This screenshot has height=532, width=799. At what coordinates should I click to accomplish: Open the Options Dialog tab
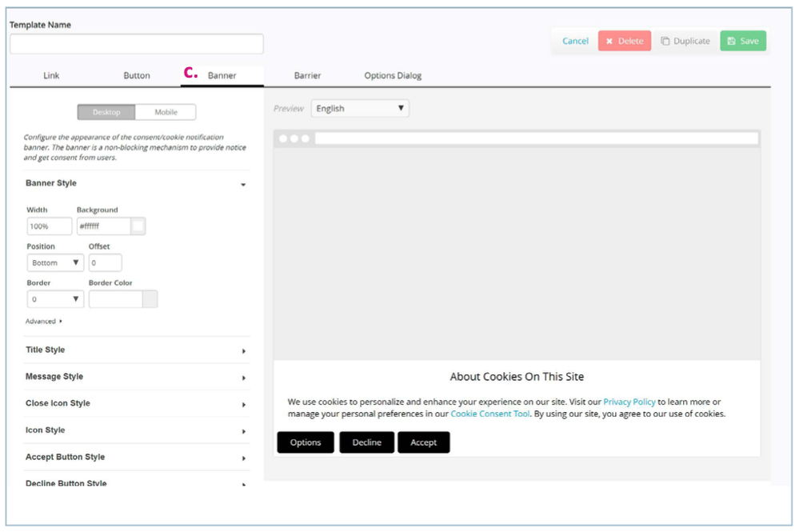pos(393,75)
